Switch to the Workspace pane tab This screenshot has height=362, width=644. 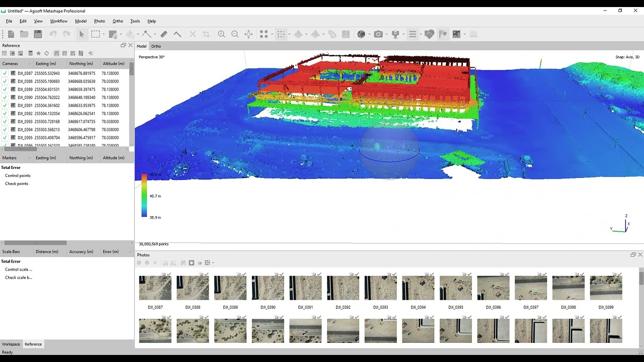(11, 344)
